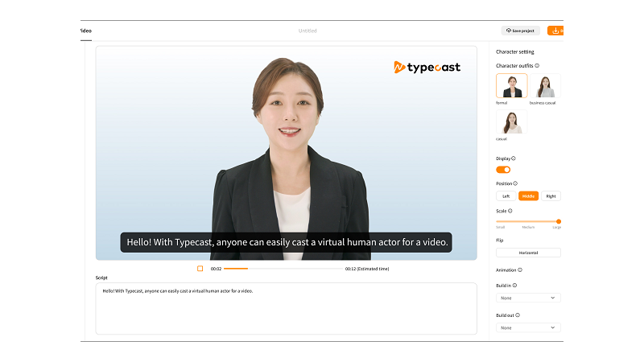Click the info icon beside Build in
644x362 pixels.
pos(514,286)
